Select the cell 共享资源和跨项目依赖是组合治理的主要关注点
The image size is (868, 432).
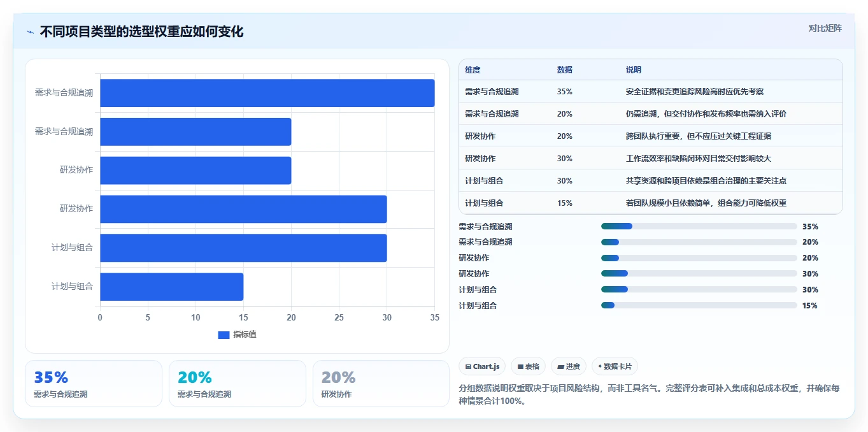tap(706, 181)
